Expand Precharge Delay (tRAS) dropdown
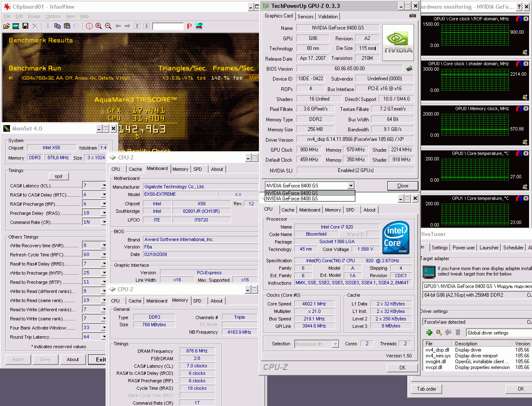 (103, 213)
